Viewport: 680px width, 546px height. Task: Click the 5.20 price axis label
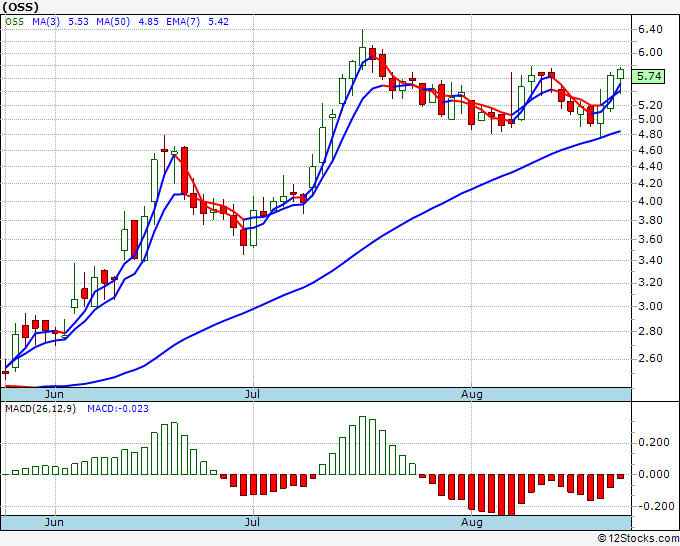point(650,105)
